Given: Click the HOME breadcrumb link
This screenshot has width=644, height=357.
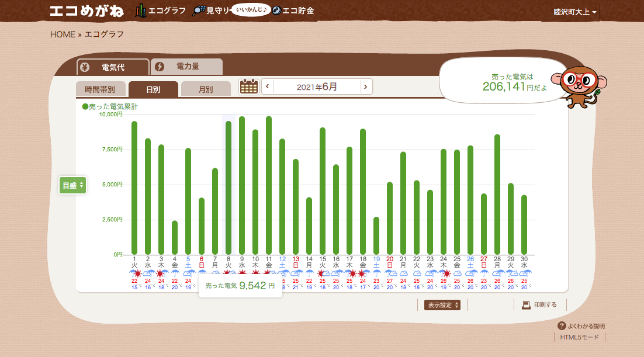Looking at the screenshot, I should 63,34.
